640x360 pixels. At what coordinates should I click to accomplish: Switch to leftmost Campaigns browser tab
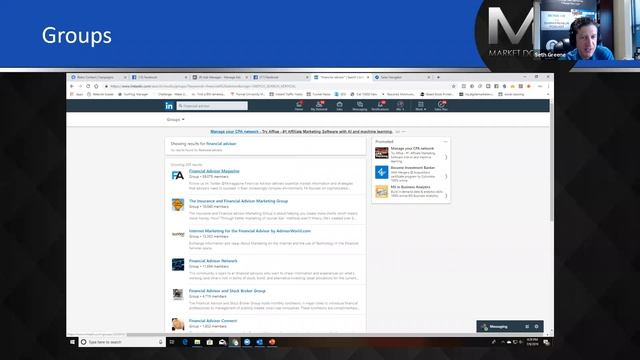98,77
